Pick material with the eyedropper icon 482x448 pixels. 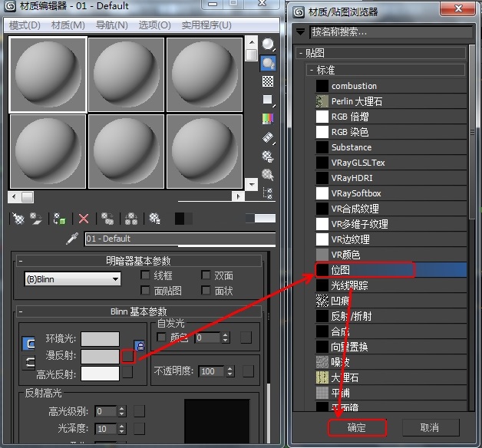pos(72,239)
